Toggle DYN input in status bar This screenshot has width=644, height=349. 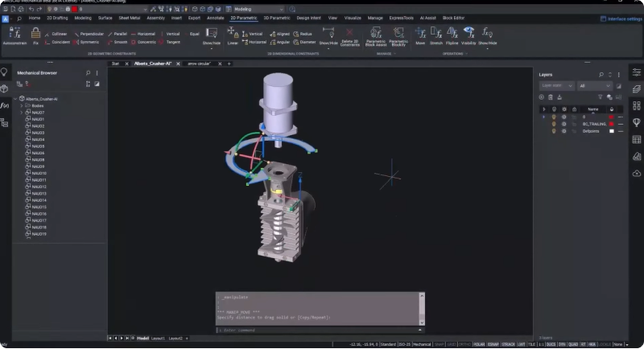tap(562, 344)
